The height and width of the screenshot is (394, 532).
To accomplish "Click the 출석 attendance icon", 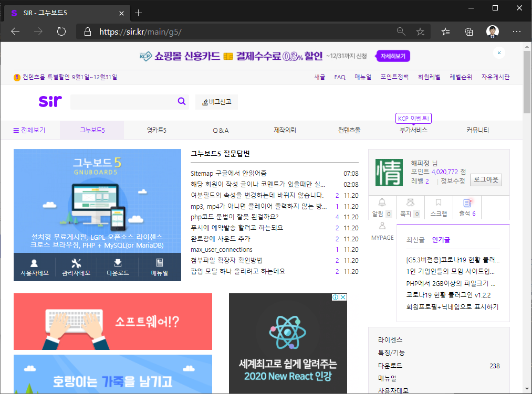I will click(x=467, y=203).
